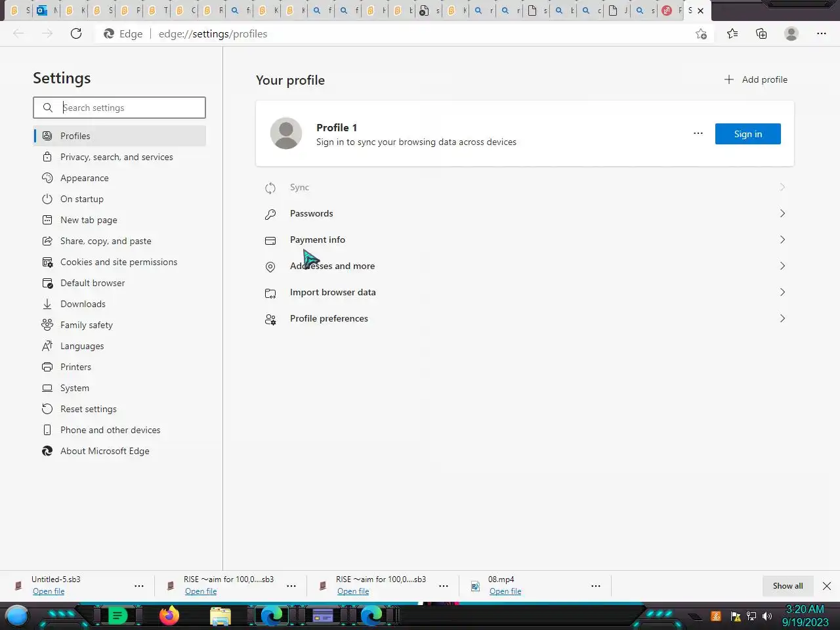This screenshot has height=630, width=840.
Task: Open file link for 08.mp4
Action: tap(505, 591)
